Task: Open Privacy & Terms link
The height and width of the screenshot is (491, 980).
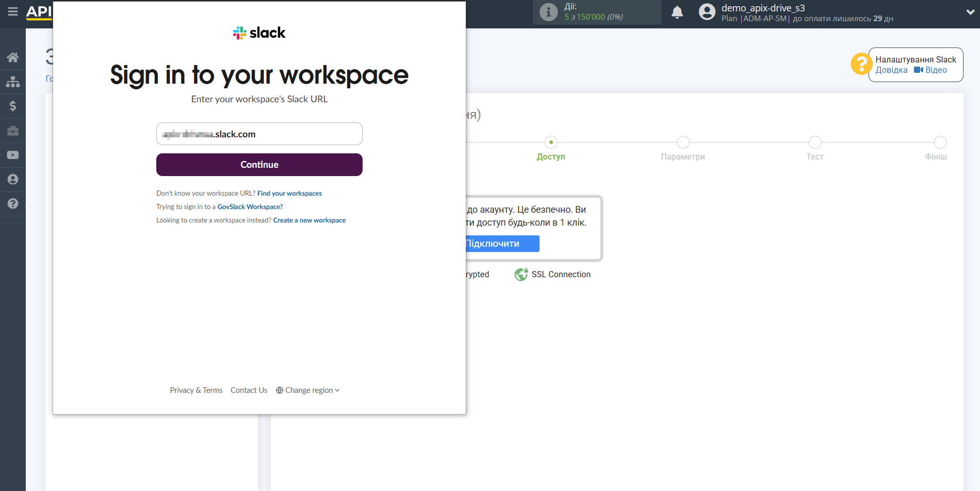Action: (196, 390)
